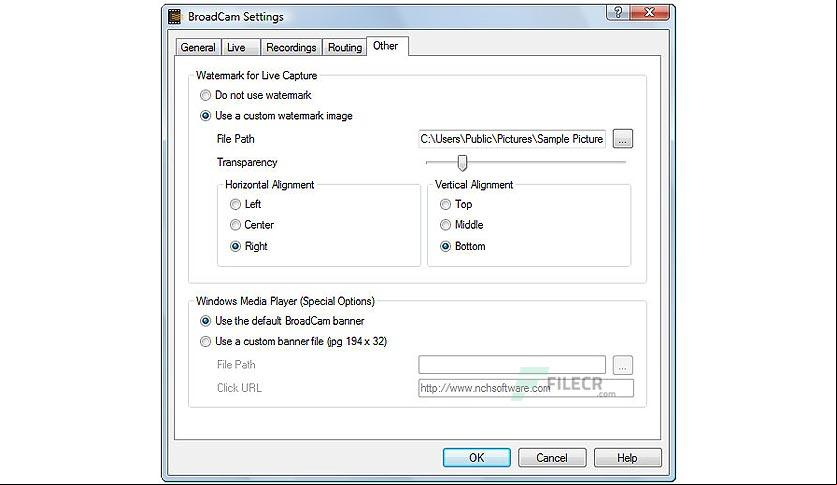Set horizontal alignment to Center
Image resolution: width=837 pixels, height=485 pixels.
tap(252, 225)
